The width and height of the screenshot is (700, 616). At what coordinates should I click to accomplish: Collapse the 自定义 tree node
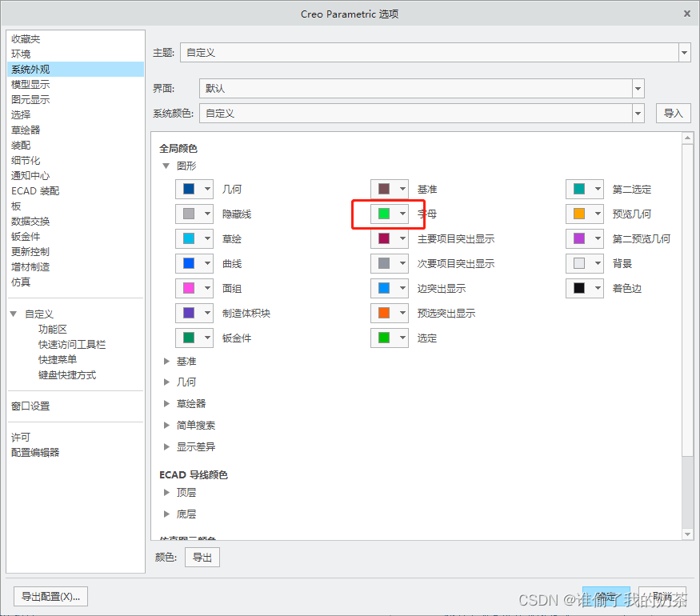[x=14, y=314]
